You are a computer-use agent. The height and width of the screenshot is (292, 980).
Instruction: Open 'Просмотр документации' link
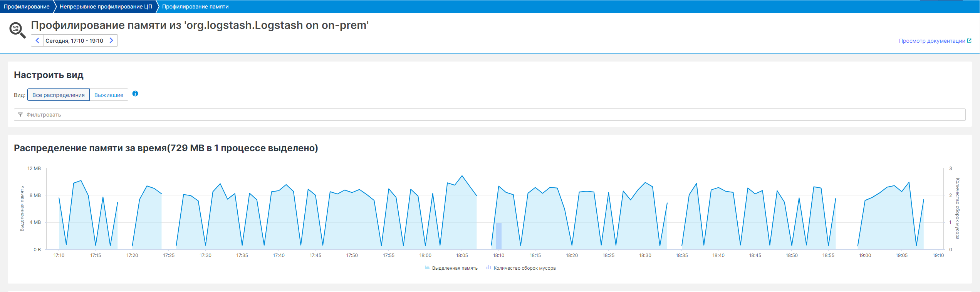[x=932, y=41]
